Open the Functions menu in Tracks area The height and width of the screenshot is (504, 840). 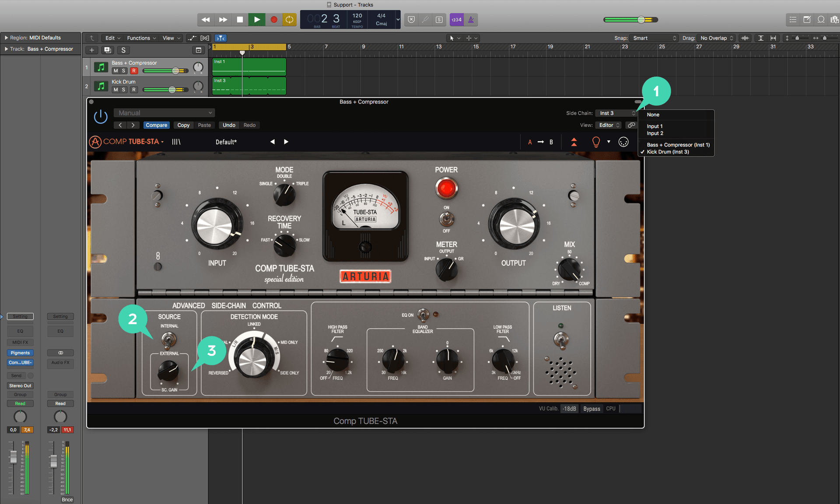[141, 38]
